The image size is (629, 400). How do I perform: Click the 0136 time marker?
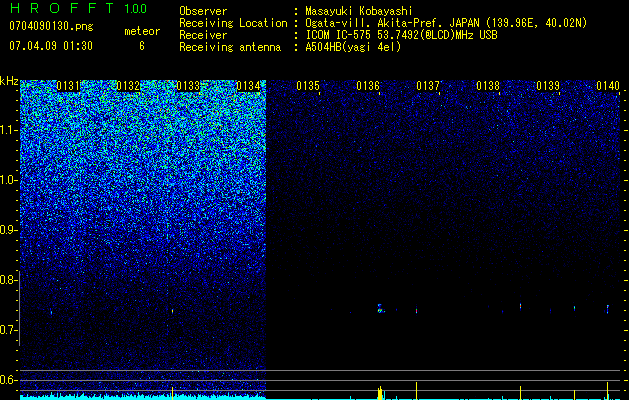[x=367, y=86]
